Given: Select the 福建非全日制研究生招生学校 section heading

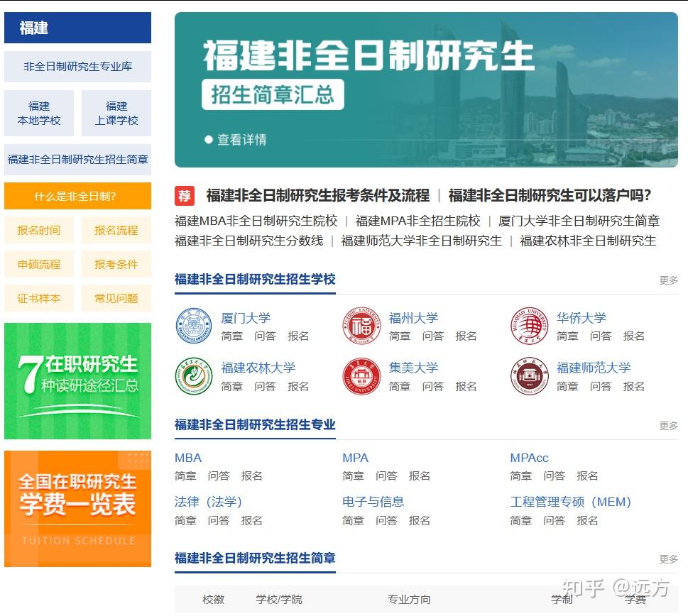Looking at the screenshot, I should tap(255, 280).
